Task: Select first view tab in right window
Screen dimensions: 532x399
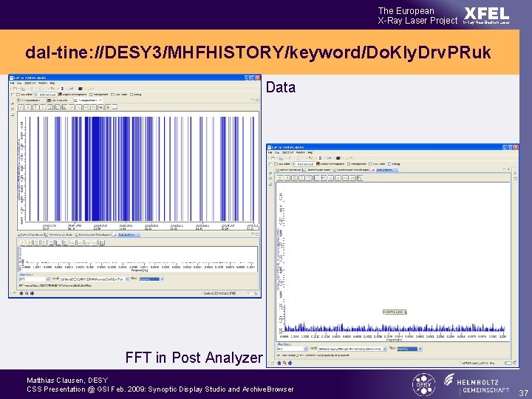Action: point(288,170)
